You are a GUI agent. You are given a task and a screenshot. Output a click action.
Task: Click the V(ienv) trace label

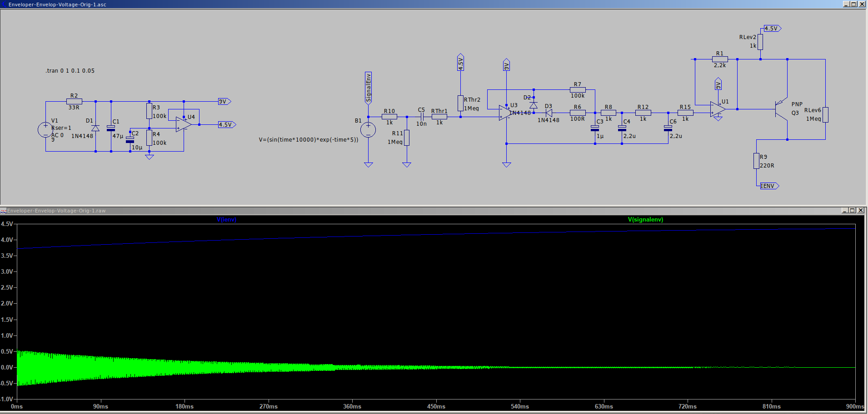[x=226, y=220]
